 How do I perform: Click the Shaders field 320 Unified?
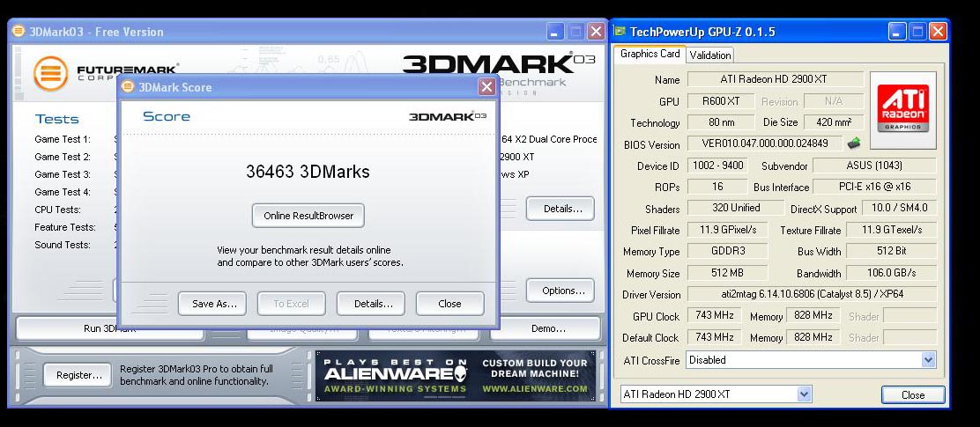tap(736, 208)
